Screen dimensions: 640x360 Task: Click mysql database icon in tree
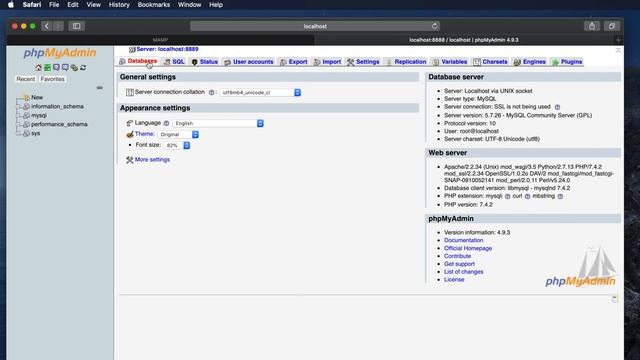[26, 116]
